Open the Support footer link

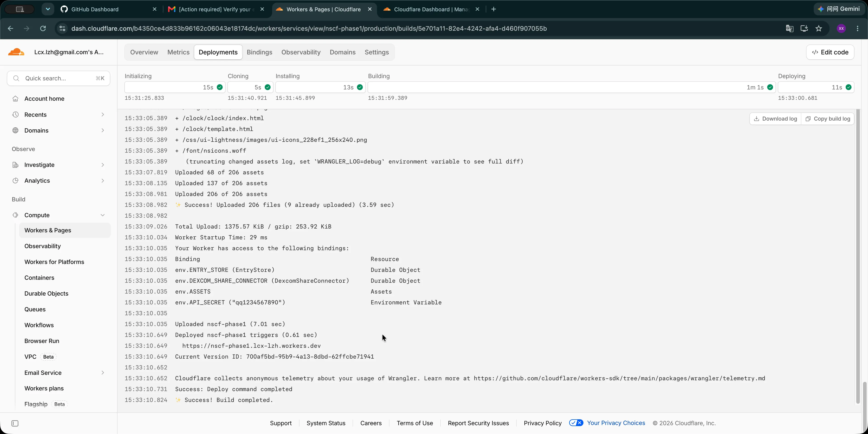[x=281, y=423]
